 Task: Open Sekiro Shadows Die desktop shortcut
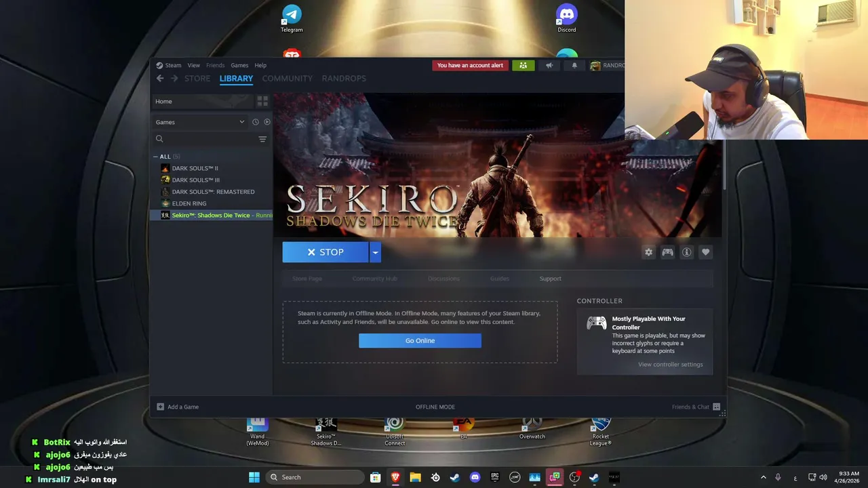pyautogui.click(x=326, y=432)
